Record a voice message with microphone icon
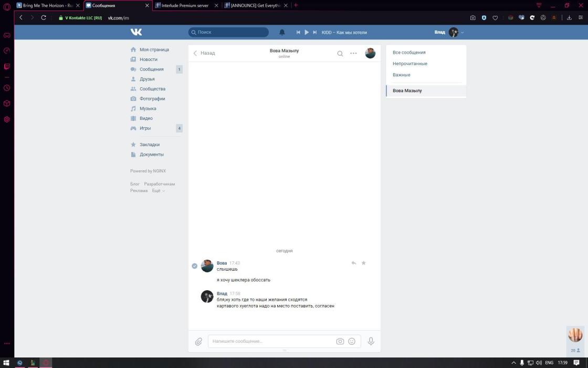This screenshot has height=368, width=588. [x=371, y=341]
